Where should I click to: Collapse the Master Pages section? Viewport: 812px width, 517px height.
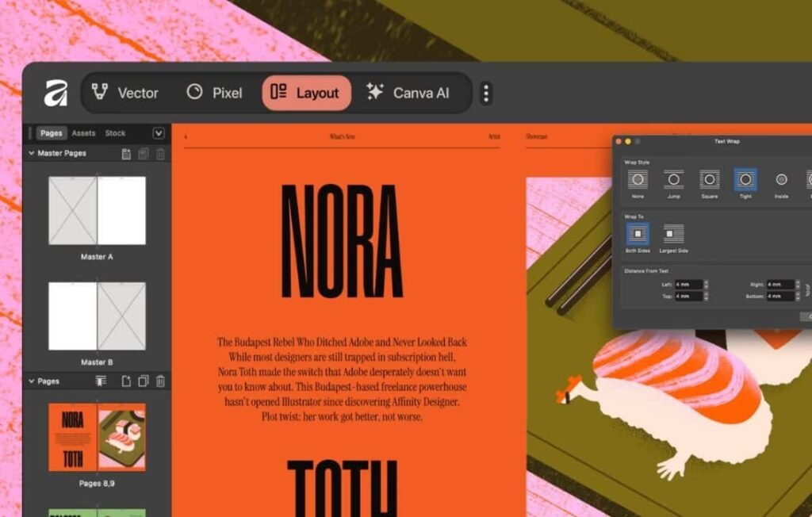coord(32,153)
